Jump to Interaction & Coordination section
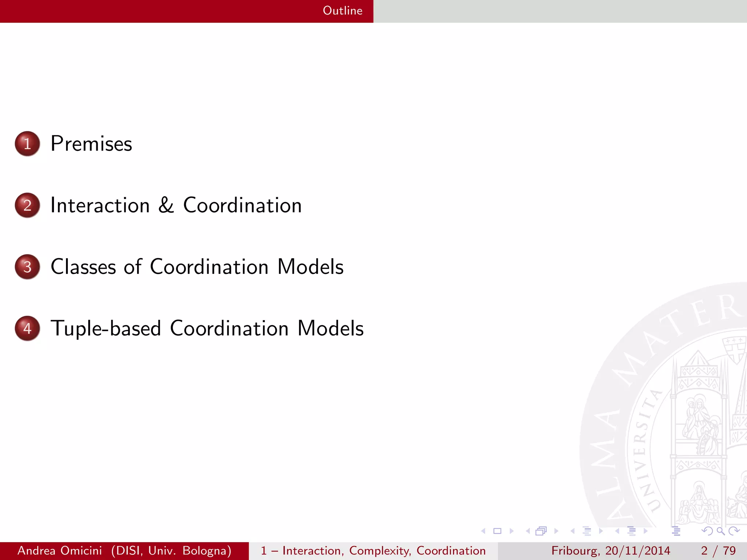Screen dimensions: 747x560 [176, 205]
